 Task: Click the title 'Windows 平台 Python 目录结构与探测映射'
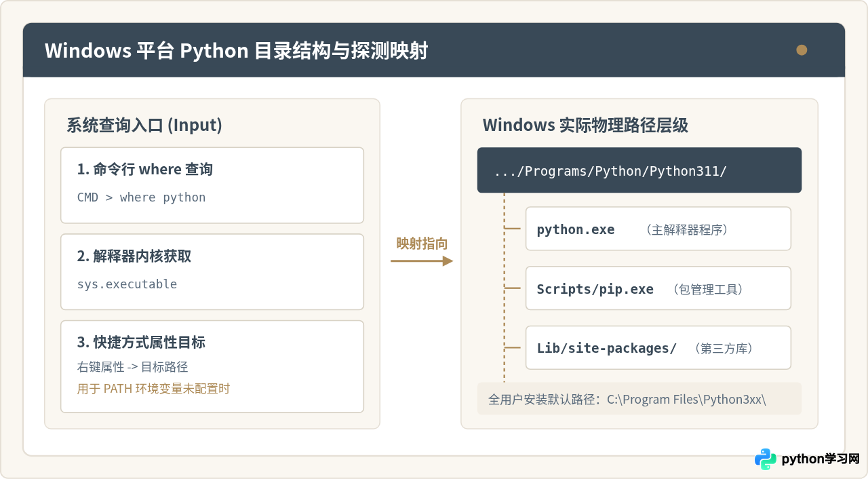tap(236, 51)
